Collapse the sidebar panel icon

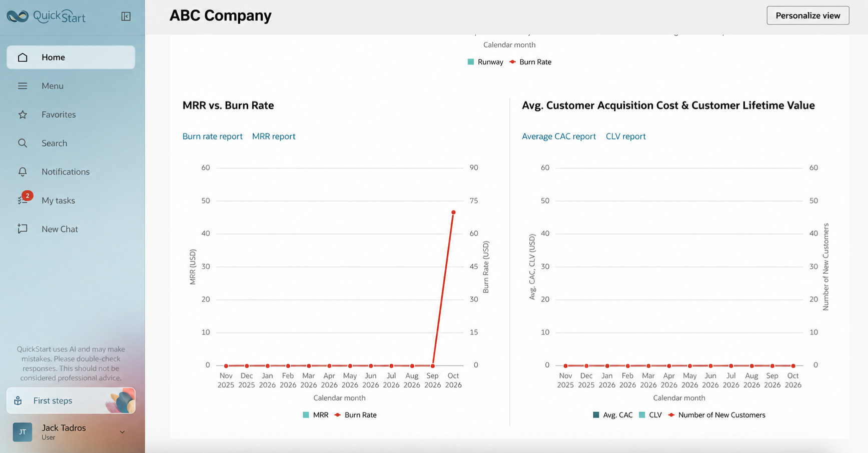pyautogui.click(x=126, y=16)
